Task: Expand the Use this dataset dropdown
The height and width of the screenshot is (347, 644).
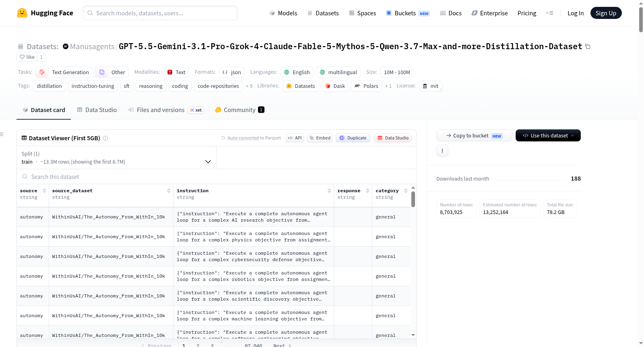Action: [548, 135]
